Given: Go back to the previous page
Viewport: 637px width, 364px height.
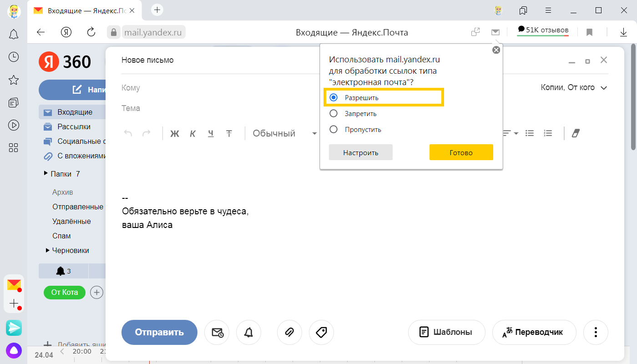Looking at the screenshot, I should [41, 32].
